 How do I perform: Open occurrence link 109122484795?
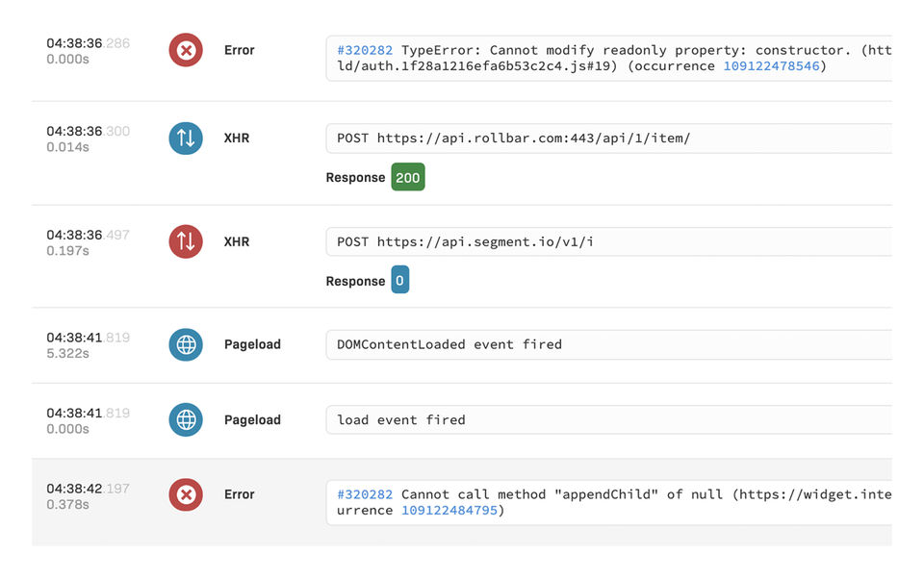click(x=449, y=511)
